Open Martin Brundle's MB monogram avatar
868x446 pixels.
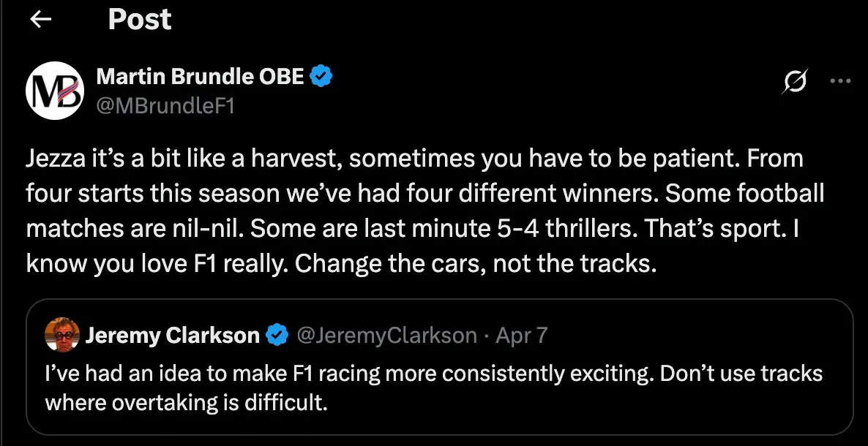(55, 91)
